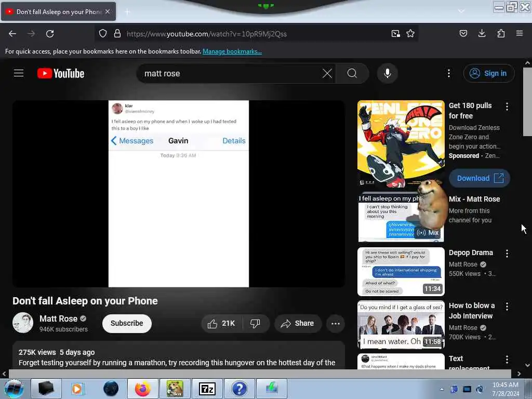Open the 7z taskbar icon

[207, 389]
